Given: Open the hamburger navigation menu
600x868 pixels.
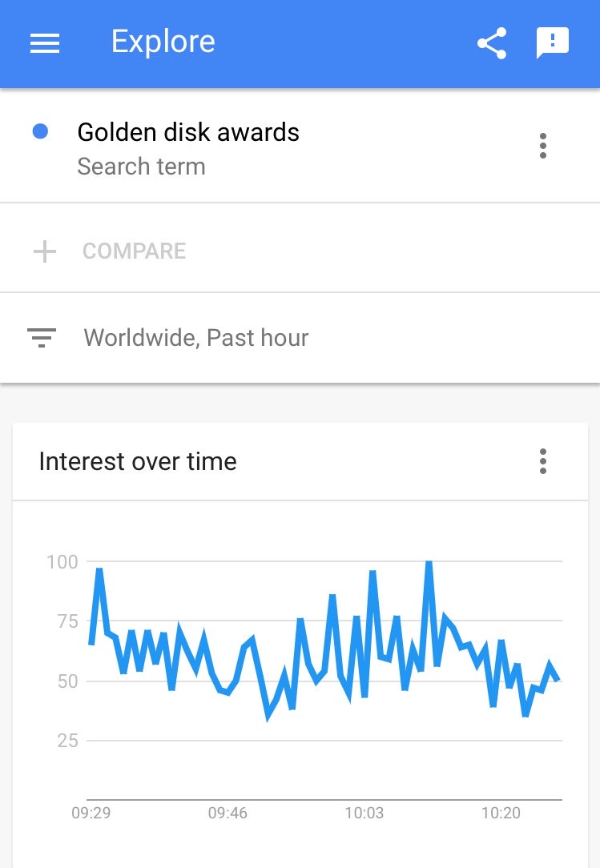Looking at the screenshot, I should (x=45, y=43).
